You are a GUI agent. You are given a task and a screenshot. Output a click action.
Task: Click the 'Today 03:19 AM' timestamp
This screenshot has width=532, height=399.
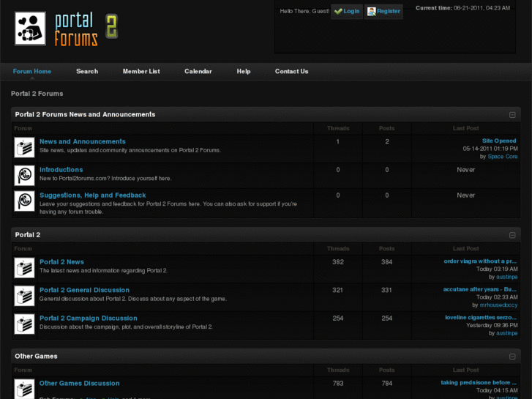click(x=497, y=269)
